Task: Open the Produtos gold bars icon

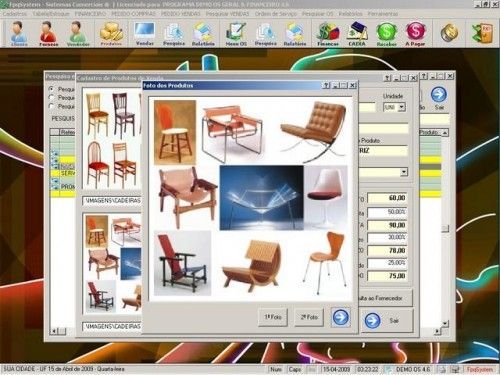Action: tap(111, 33)
